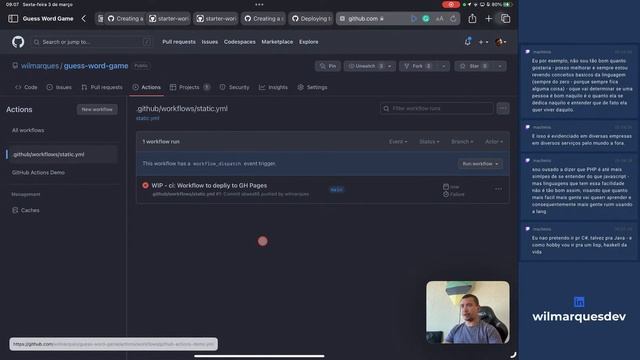Click the Pin repository button

(x=328, y=66)
